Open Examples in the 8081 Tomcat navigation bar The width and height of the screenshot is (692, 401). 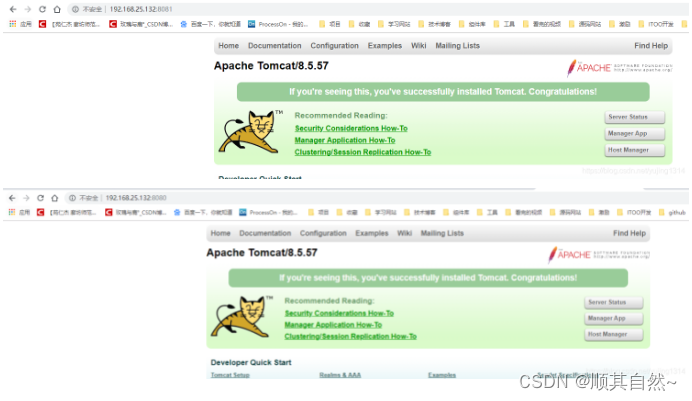[x=385, y=45]
